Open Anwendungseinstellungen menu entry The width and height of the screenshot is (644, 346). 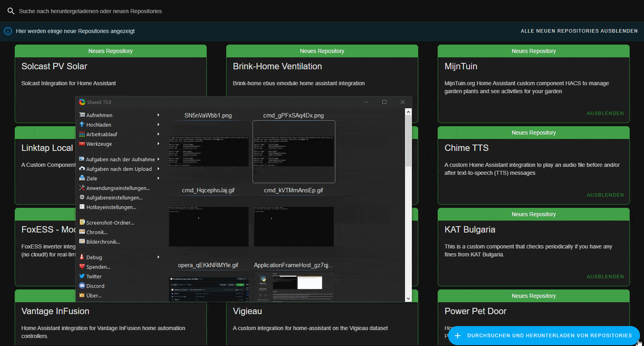coord(118,188)
